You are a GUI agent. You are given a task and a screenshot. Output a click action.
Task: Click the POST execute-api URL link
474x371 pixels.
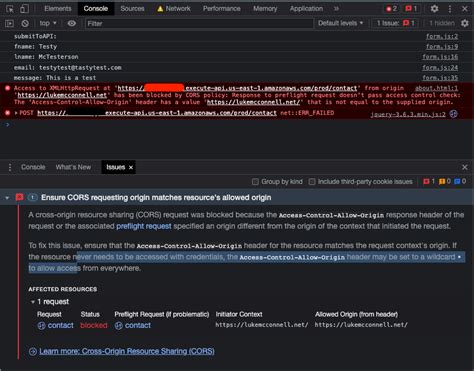157,113
